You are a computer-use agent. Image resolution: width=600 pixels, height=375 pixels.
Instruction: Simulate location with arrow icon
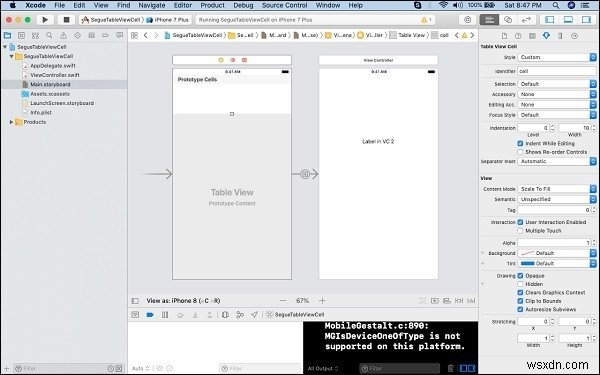tap(254, 315)
